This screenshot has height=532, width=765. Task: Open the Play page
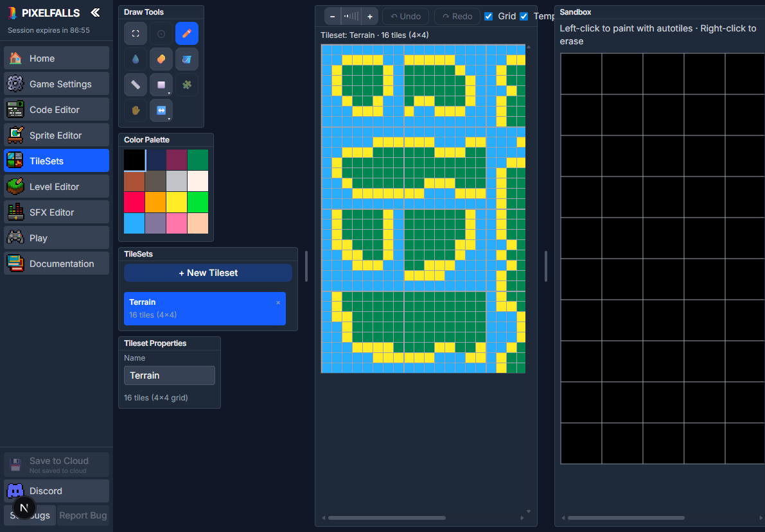click(57, 238)
